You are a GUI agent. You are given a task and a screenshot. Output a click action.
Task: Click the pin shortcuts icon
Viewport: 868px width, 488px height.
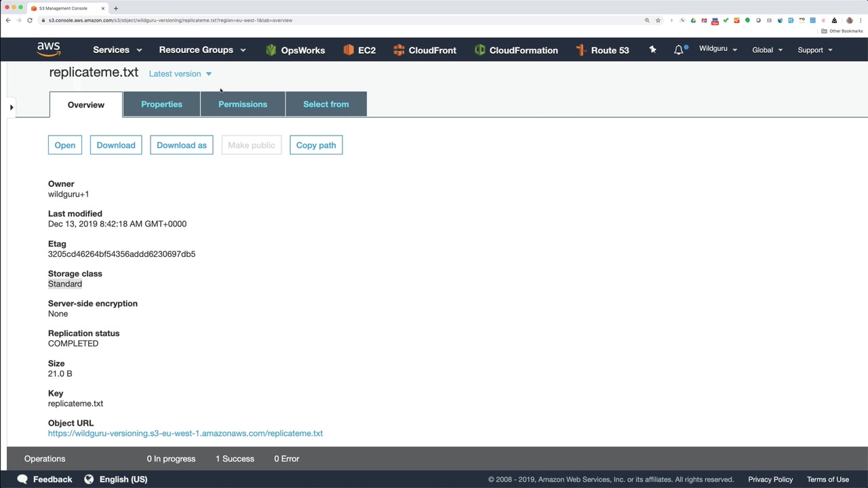pyautogui.click(x=652, y=49)
